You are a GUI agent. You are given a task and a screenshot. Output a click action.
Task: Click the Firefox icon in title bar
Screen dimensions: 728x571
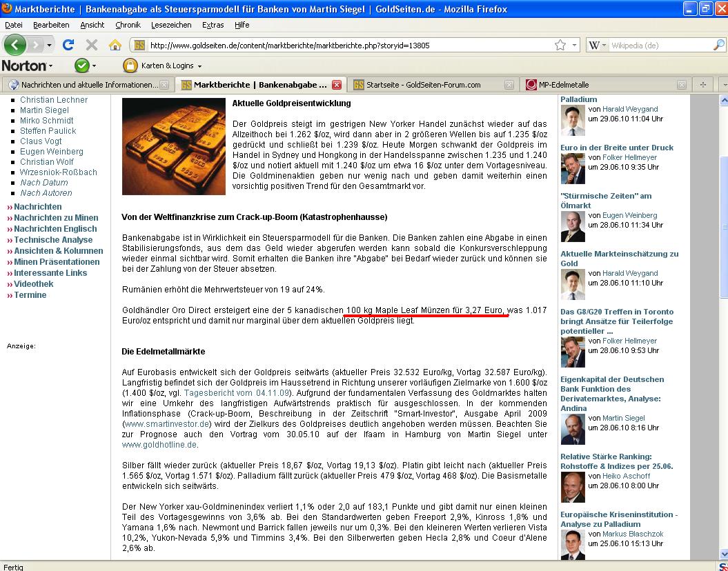point(6,9)
